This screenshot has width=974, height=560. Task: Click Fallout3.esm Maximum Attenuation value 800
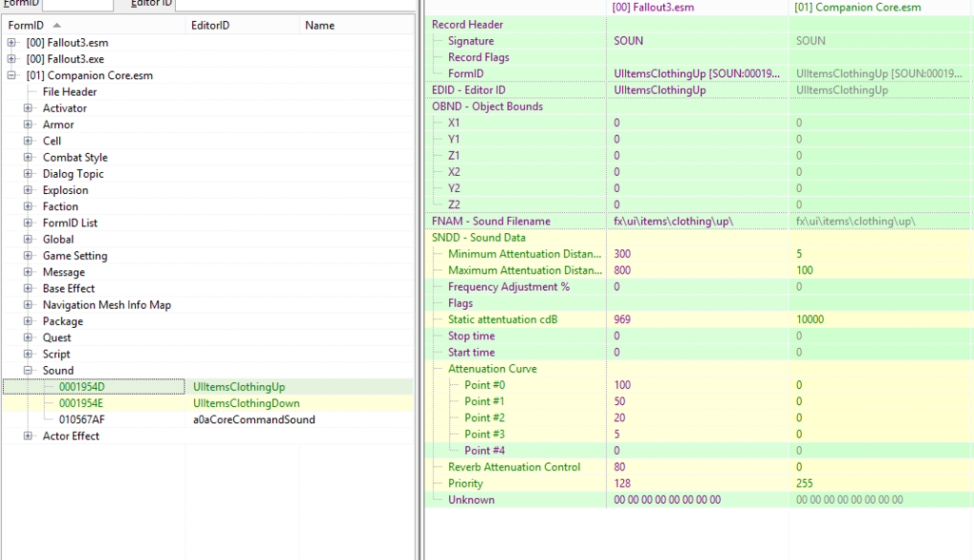click(622, 270)
